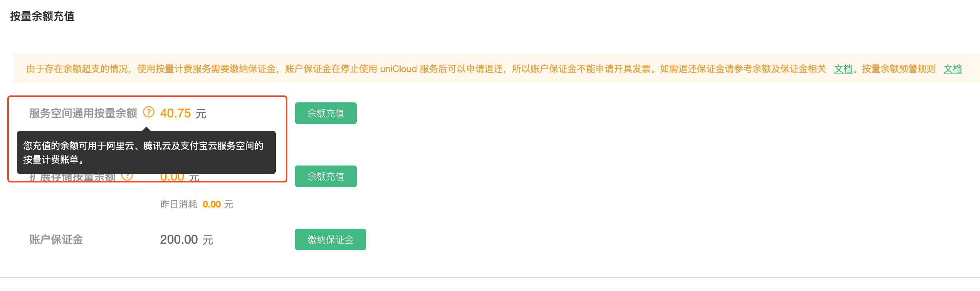Click 余额充值 button next to 40.75 元
This screenshot has width=980, height=291.
(x=326, y=113)
